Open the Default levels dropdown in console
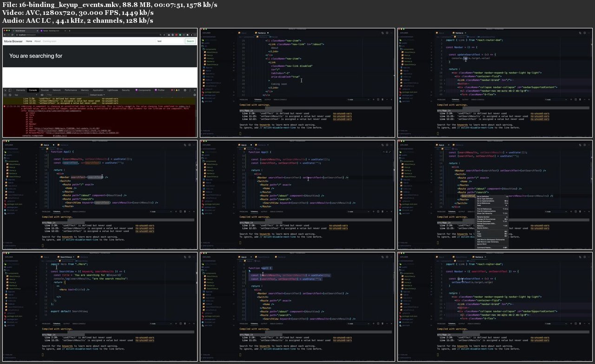 tap(98, 95)
